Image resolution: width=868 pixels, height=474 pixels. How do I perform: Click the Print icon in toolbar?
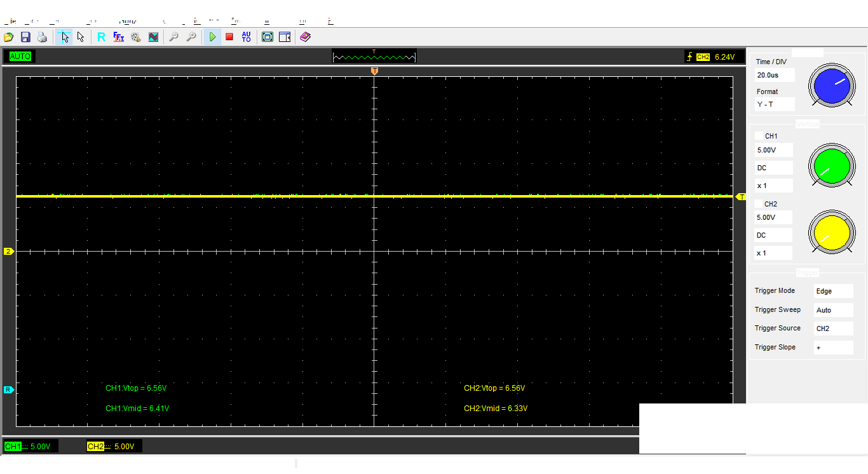42,37
